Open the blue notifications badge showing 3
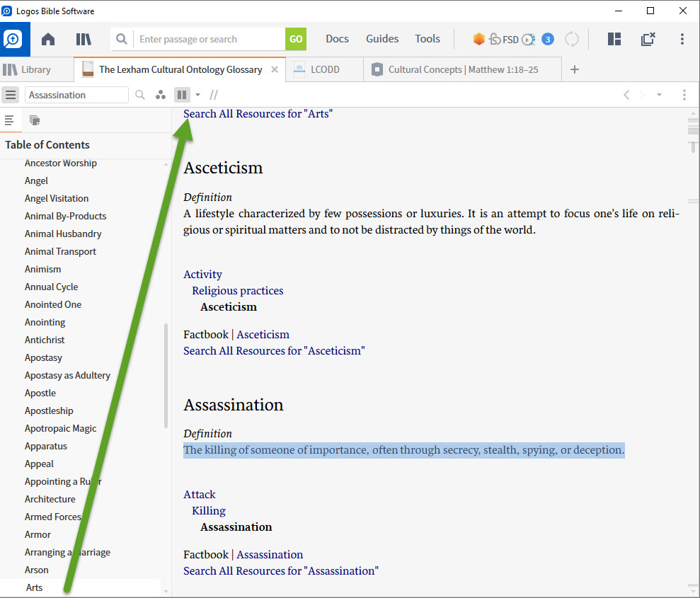Image resolution: width=700 pixels, height=598 pixels. click(548, 39)
